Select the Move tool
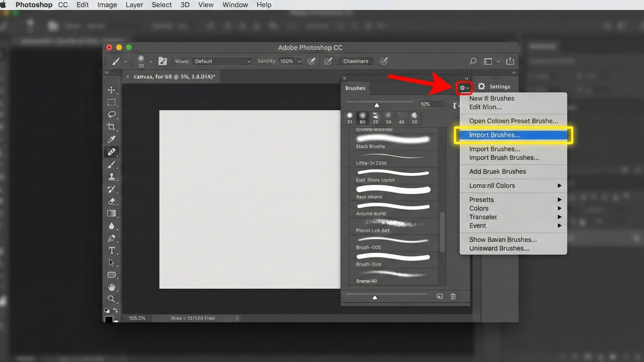 pos(111,90)
